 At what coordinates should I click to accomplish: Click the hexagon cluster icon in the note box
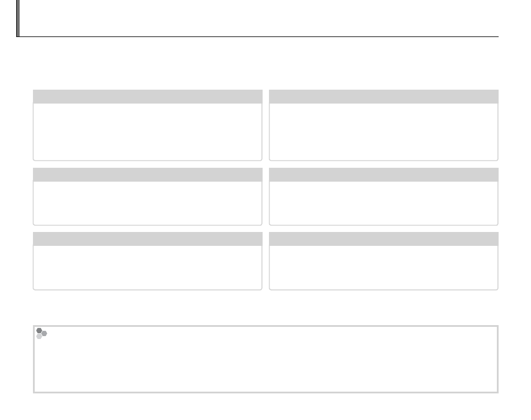point(41,333)
